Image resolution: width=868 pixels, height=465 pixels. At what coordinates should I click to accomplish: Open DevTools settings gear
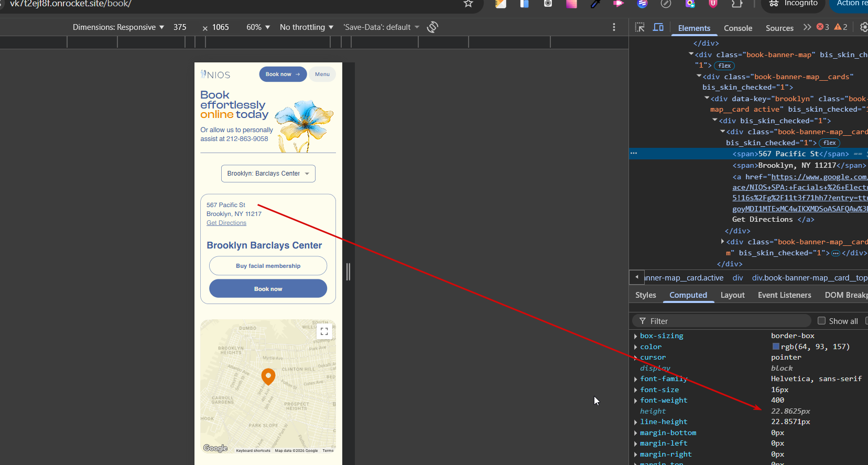864,27
